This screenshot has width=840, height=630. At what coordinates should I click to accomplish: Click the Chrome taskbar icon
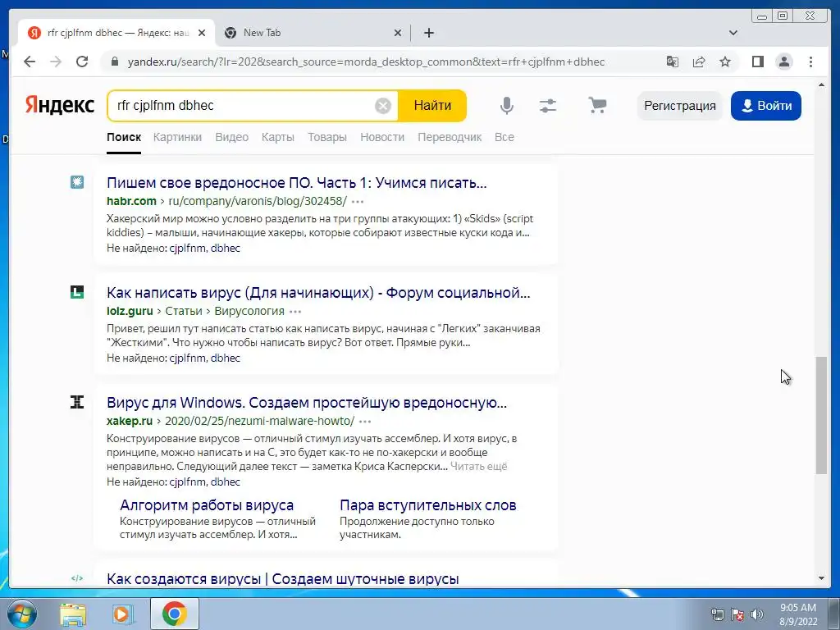[x=175, y=614]
